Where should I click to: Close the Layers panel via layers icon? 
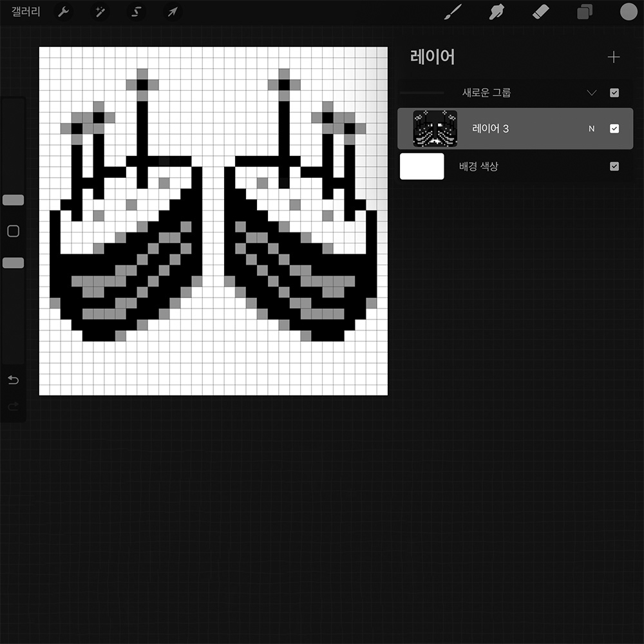tap(585, 12)
